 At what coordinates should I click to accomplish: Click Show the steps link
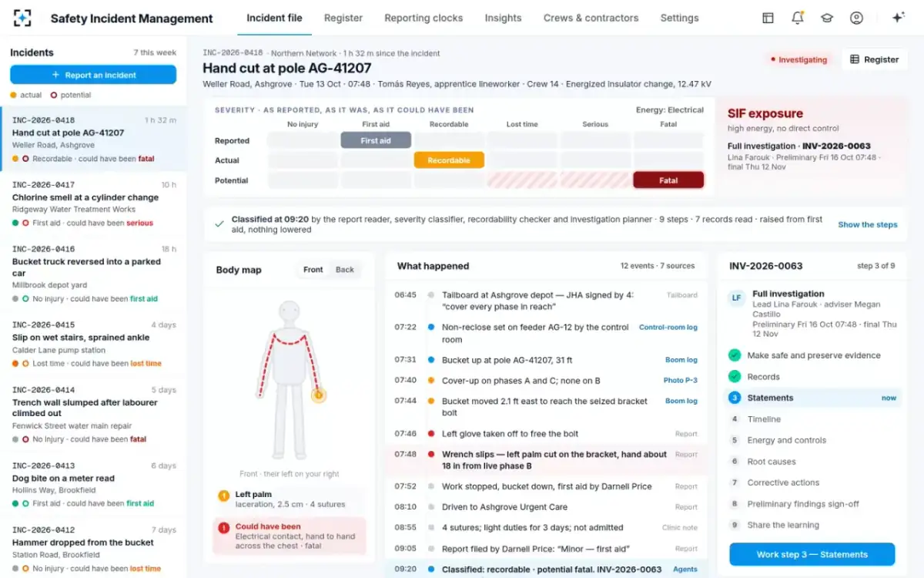coord(868,224)
